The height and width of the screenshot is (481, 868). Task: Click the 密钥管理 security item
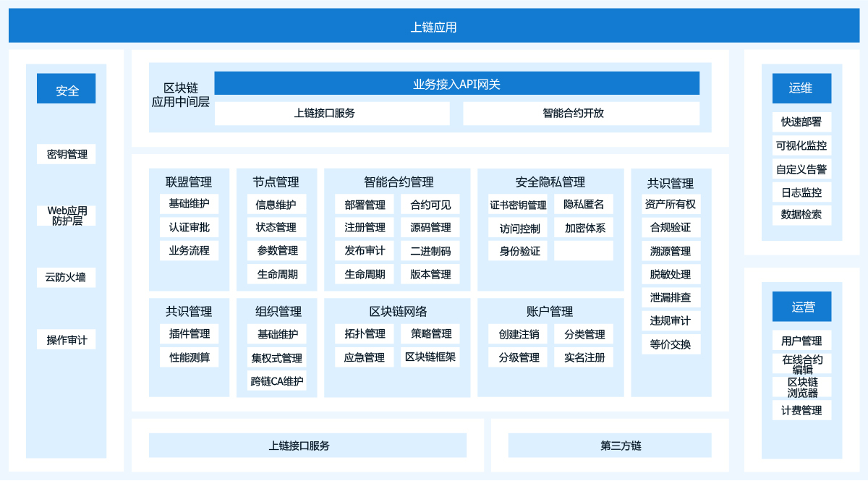pyautogui.click(x=67, y=154)
